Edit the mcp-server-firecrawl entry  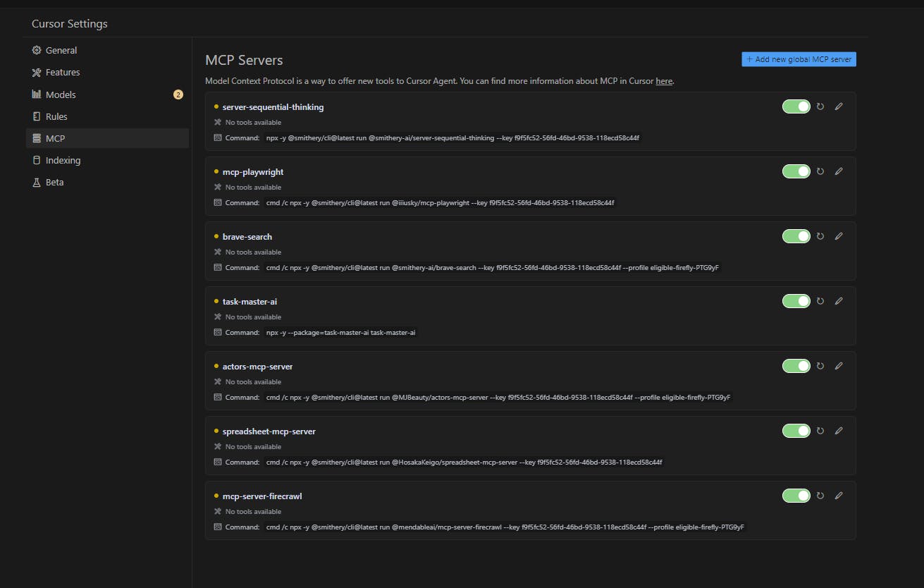pos(839,496)
